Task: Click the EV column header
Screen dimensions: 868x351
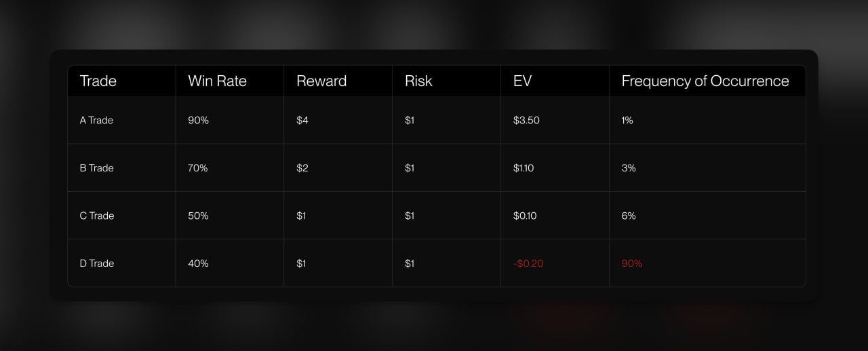Action: coord(522,81)
